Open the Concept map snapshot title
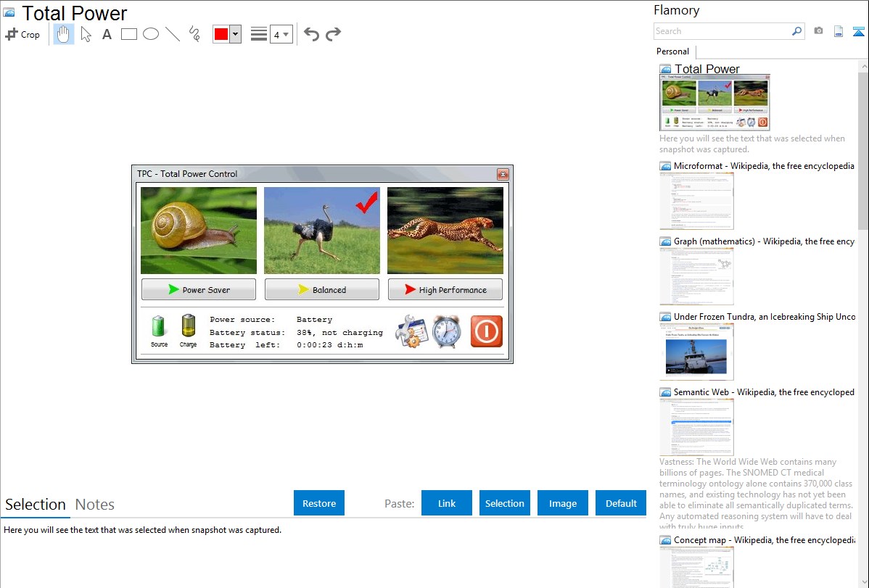869x588 pixels. (x=764, y=539)
